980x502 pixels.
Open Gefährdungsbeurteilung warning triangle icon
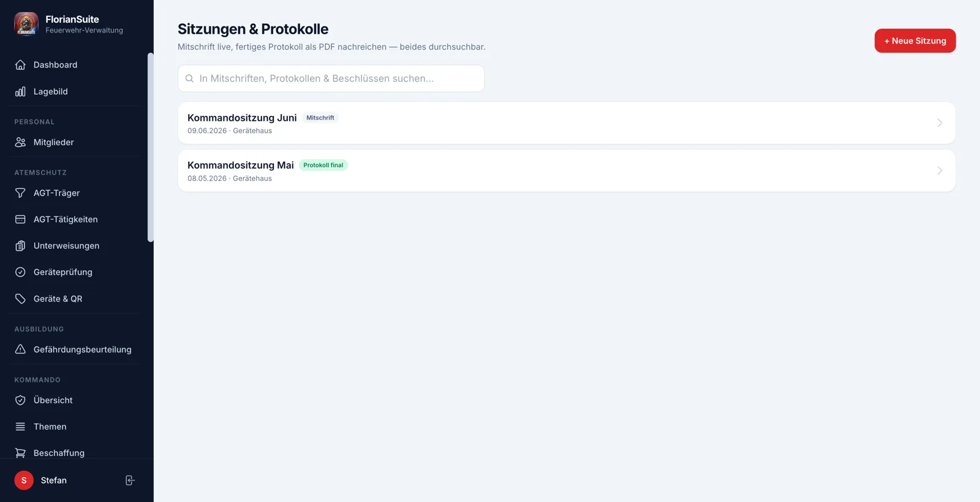(x=20, y=349)
